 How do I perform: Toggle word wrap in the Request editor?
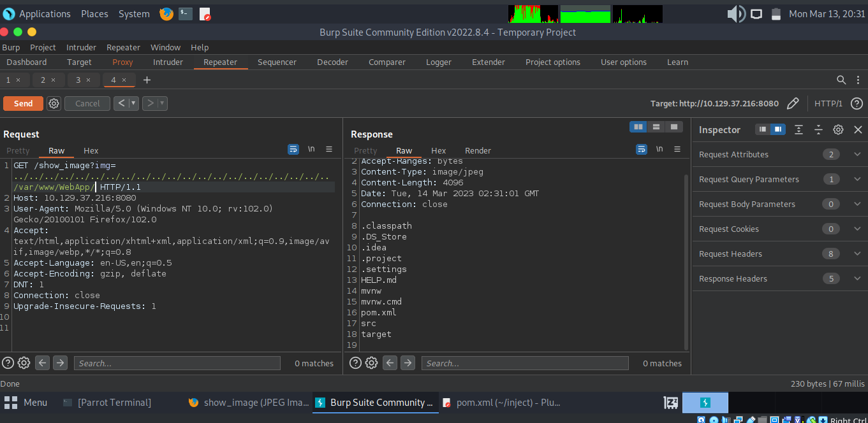coord(293,149)
